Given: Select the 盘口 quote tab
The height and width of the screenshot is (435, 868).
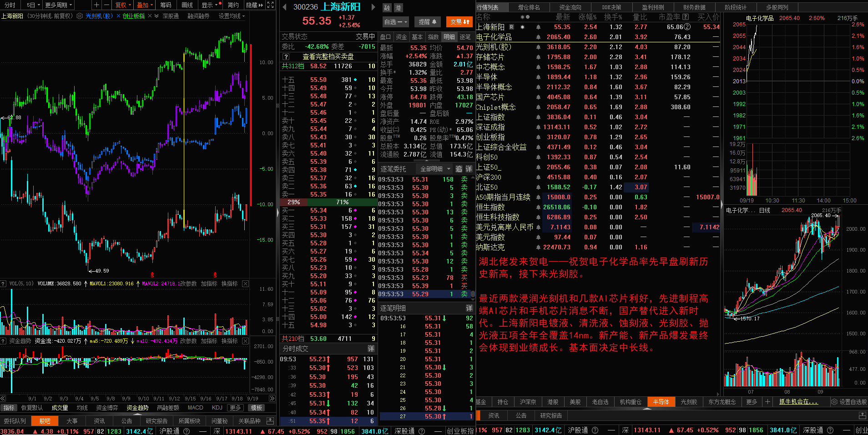Looking at the screenshot, I should [385, 37].
